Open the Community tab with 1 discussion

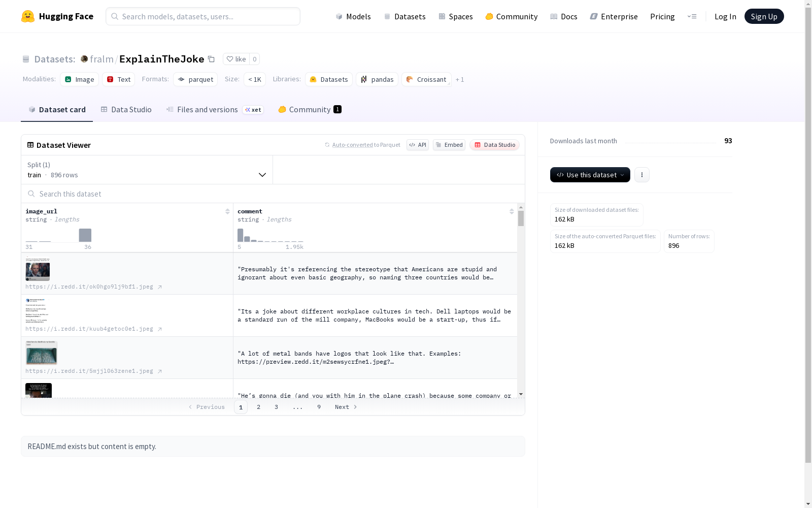point(310,109)
